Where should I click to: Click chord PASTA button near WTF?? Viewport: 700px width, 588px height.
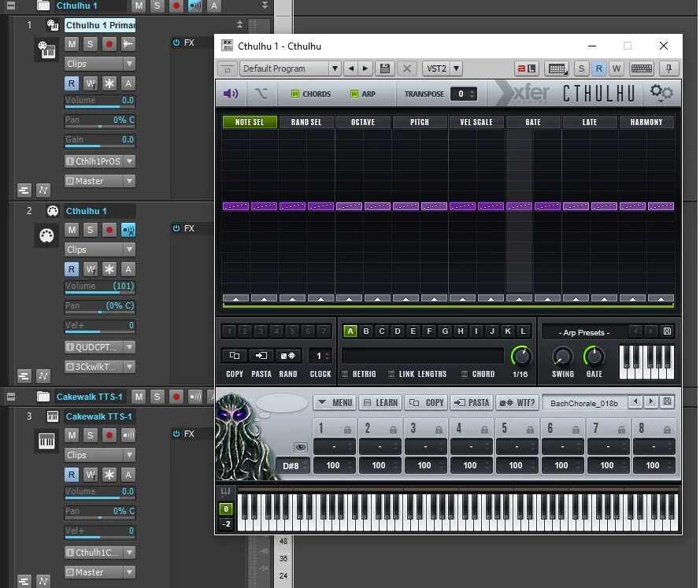472,402
